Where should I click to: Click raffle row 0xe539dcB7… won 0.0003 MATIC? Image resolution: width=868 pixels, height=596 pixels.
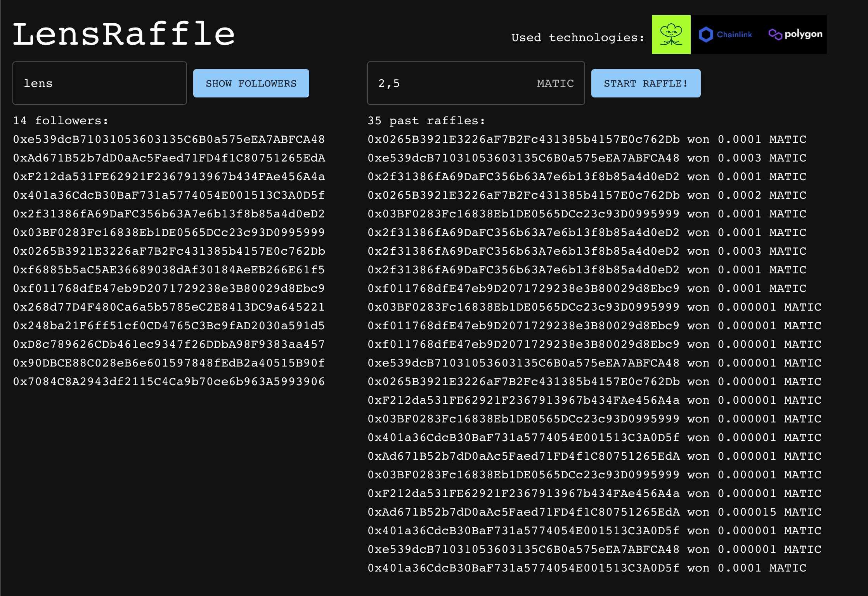587,158
